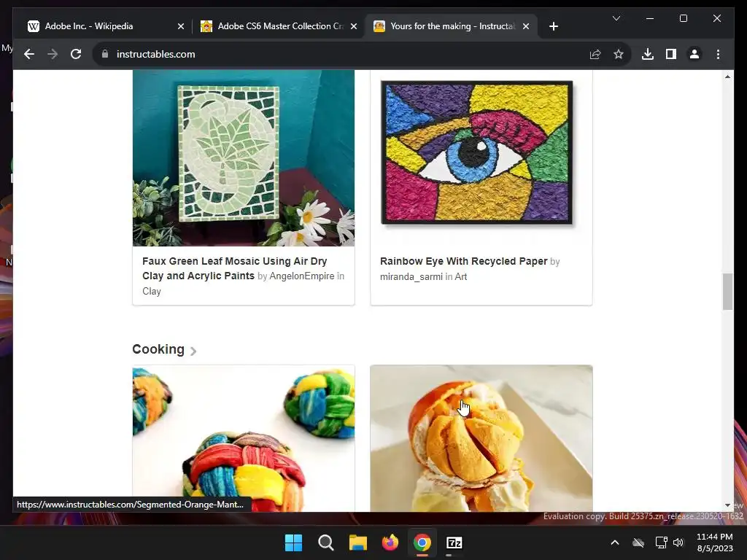Click the forward navigation arrow
The height and width of the screenshot is (560, 747).
coord(53,54)
